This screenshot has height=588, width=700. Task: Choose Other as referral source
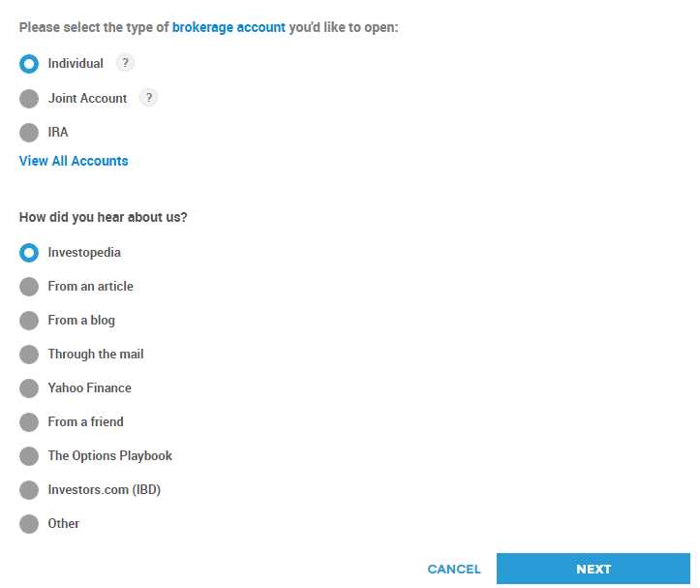(29, 524)
